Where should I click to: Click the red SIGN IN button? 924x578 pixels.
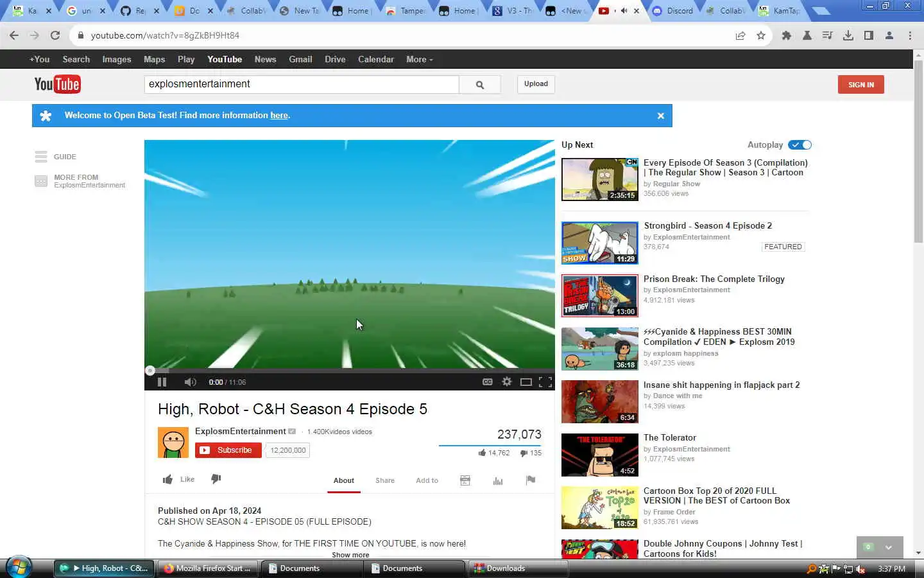coord(861,85)
